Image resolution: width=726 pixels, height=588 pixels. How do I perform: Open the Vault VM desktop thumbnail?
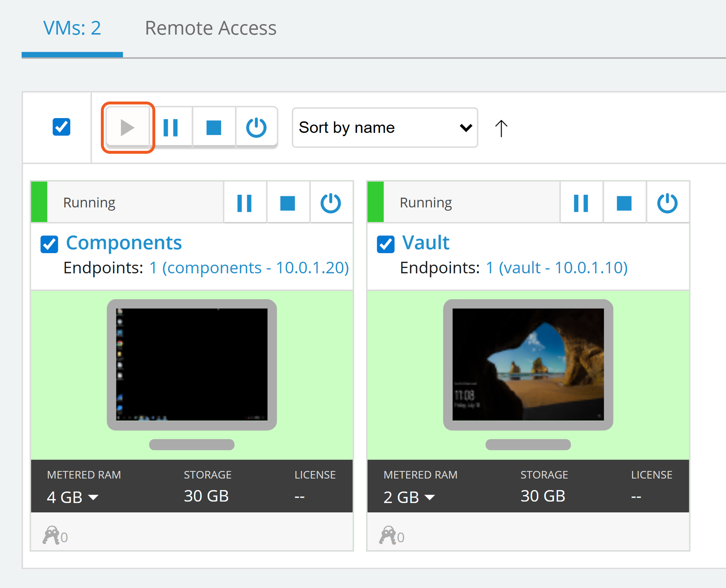pyautogui.click(x=528, y=364)
